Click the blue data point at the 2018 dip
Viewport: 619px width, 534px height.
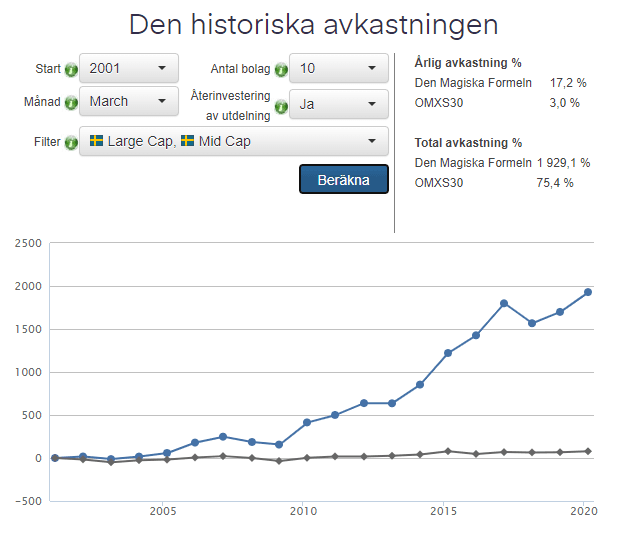click(532, 323)
